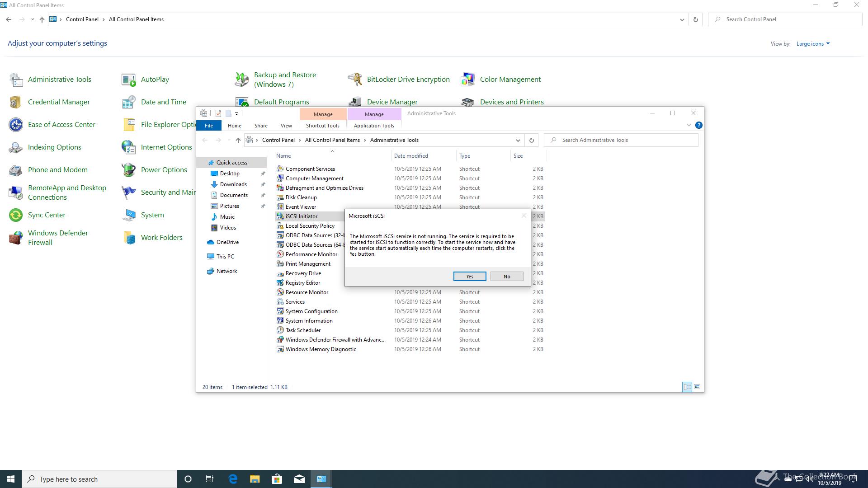Click the Sync Center icon

[x=16, y=215]
